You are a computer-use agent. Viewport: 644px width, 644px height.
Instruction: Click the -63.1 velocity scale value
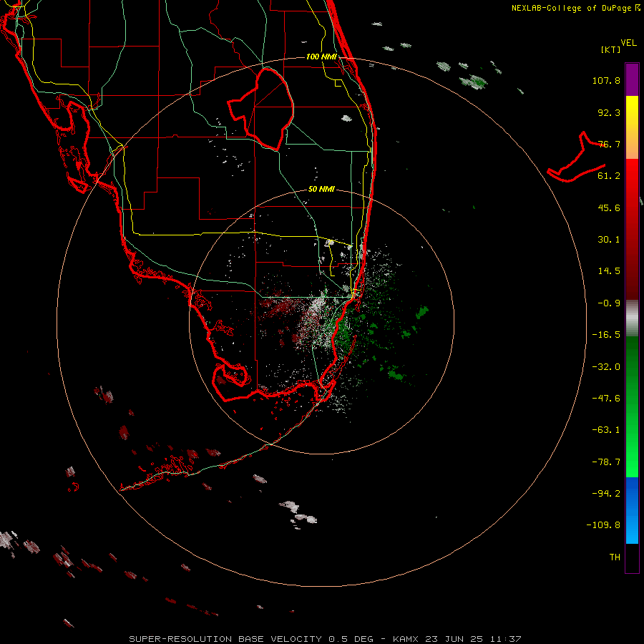[x=606, y=430]
